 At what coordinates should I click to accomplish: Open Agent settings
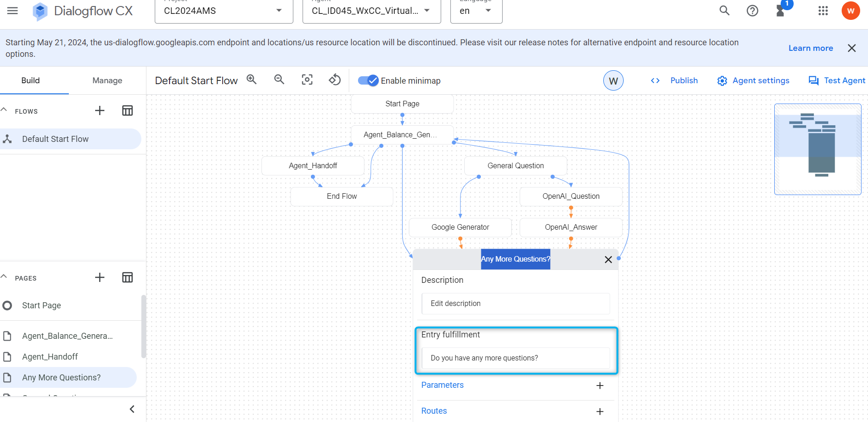[753, 80]
